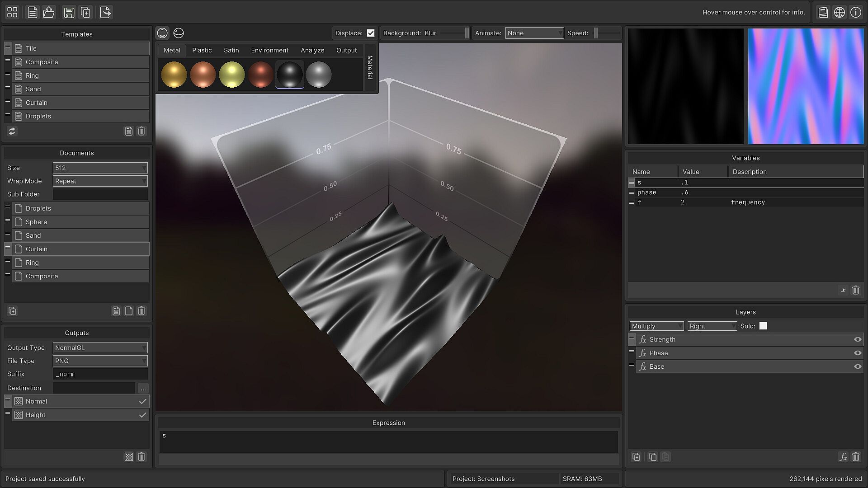868x488 pixels.
Task: Open the info icon at top right
Action: coord(856,12)
